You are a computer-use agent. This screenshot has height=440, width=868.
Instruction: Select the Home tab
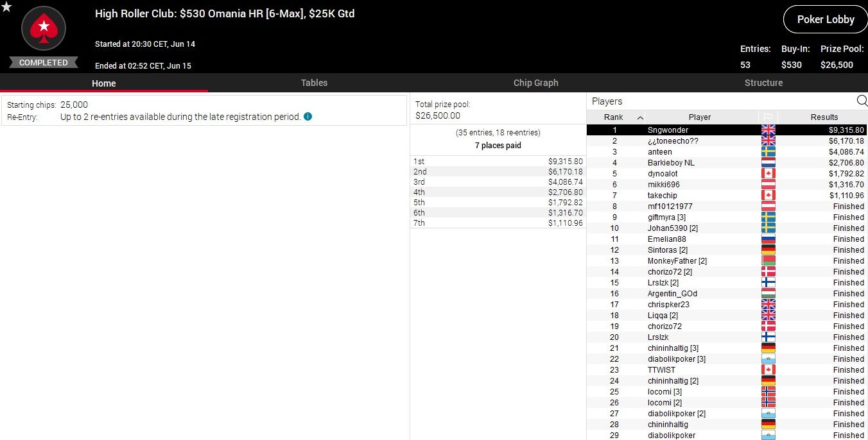[103, 83]
